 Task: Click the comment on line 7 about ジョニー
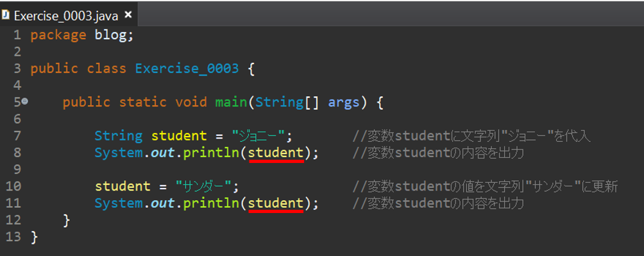point(471,136)
